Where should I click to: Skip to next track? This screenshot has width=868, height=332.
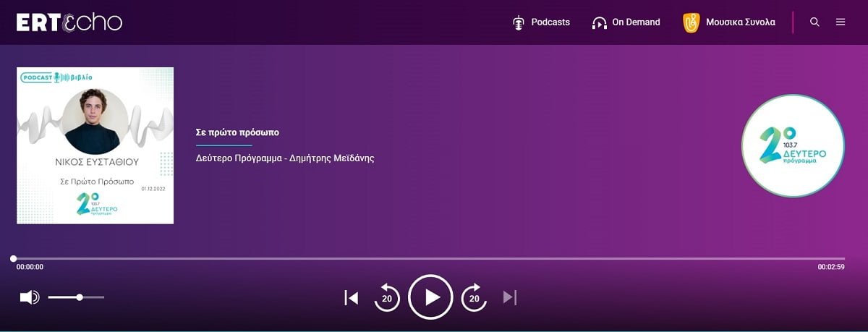click(x=510, y=297)
